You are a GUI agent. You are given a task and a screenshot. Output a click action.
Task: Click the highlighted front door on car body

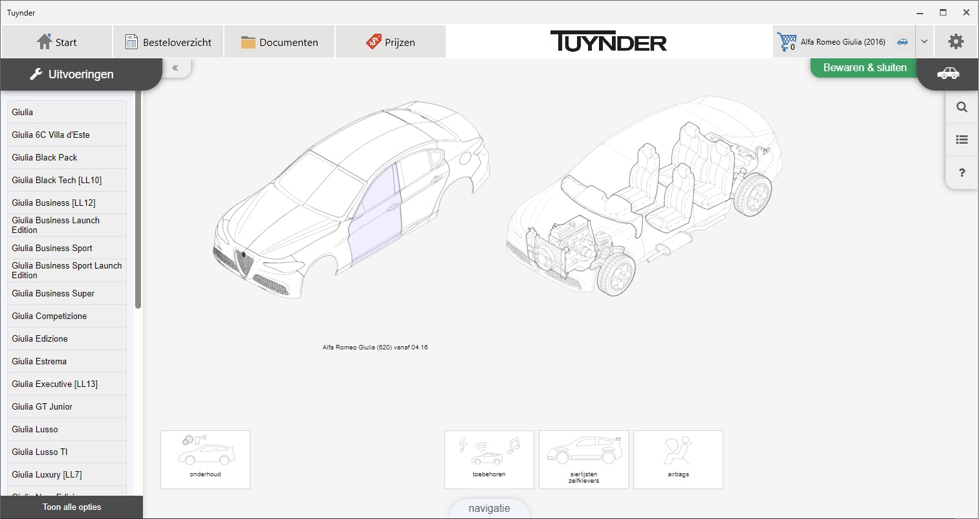click(375, 217)
